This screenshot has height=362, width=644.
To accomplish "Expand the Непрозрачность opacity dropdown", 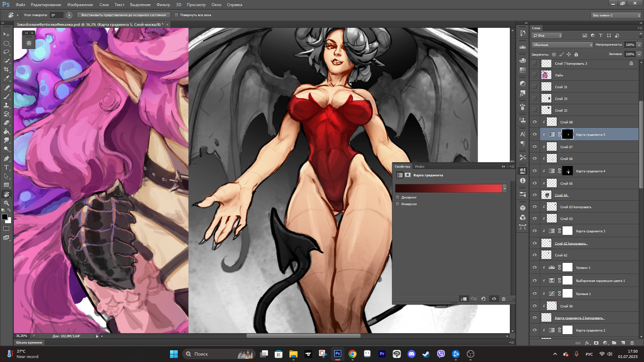I will coord(639,45).
